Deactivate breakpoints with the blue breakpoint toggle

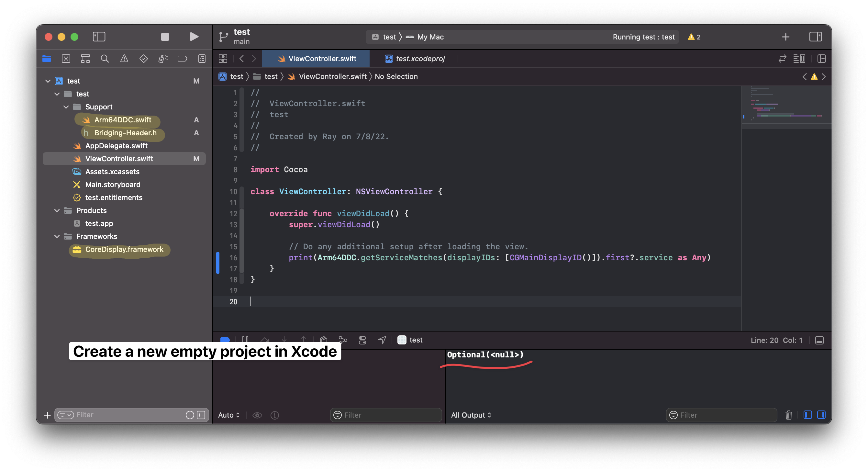click(224, 340)
